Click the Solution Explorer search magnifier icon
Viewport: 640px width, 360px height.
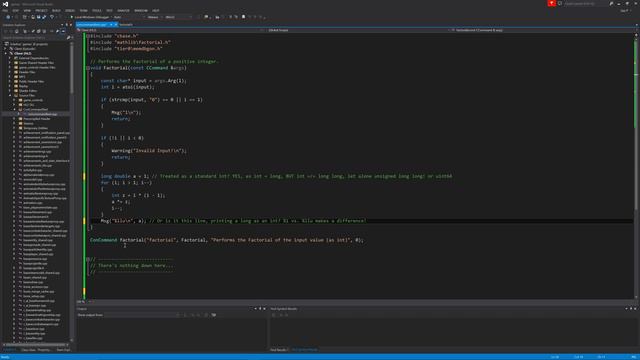click(x=68, y=38)
